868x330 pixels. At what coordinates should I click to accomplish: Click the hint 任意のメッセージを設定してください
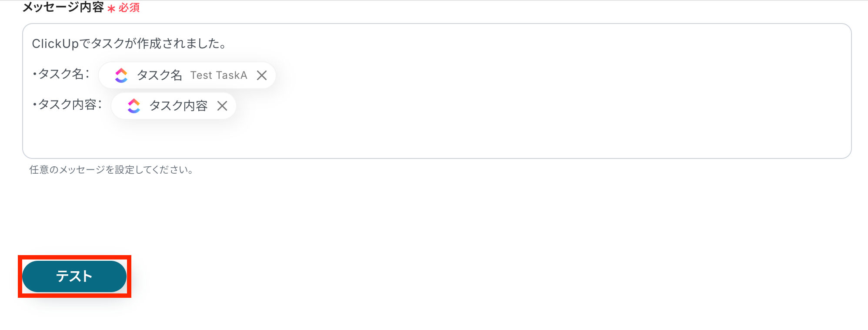tap(111, 170)
